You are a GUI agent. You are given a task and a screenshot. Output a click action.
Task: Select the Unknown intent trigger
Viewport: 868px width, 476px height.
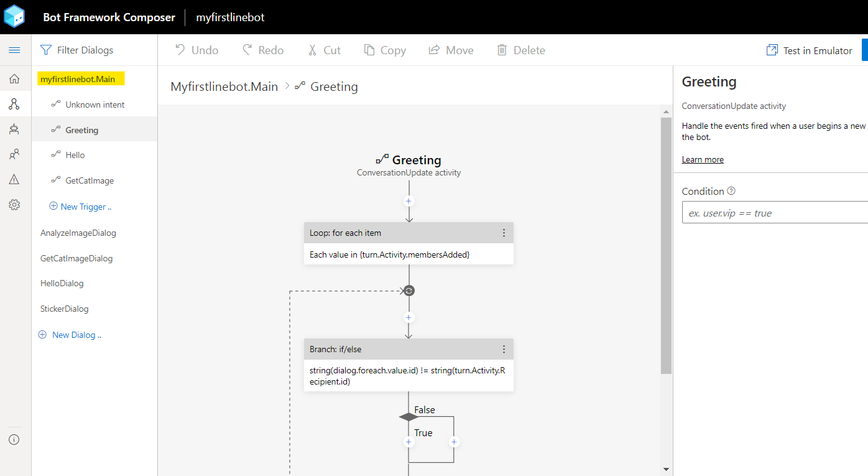[x=95, y=105]
